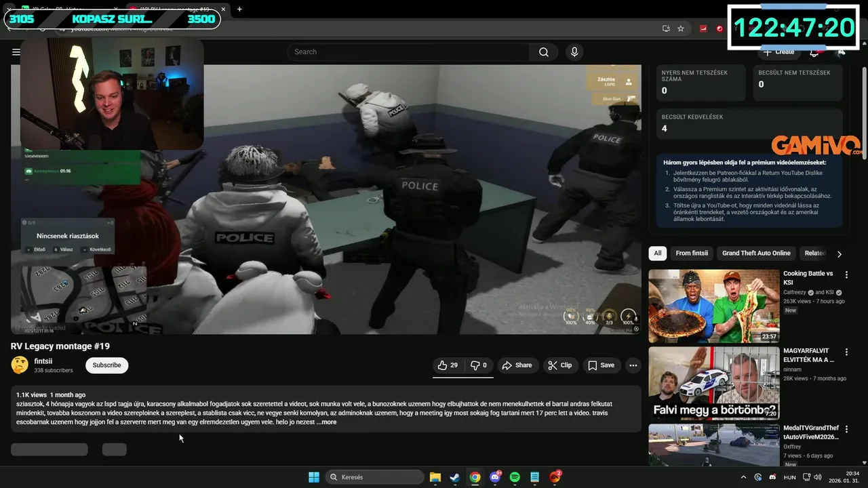This screenshot has width=868, height=488.
Task: Select the Related chip
Action: (815, 253)
